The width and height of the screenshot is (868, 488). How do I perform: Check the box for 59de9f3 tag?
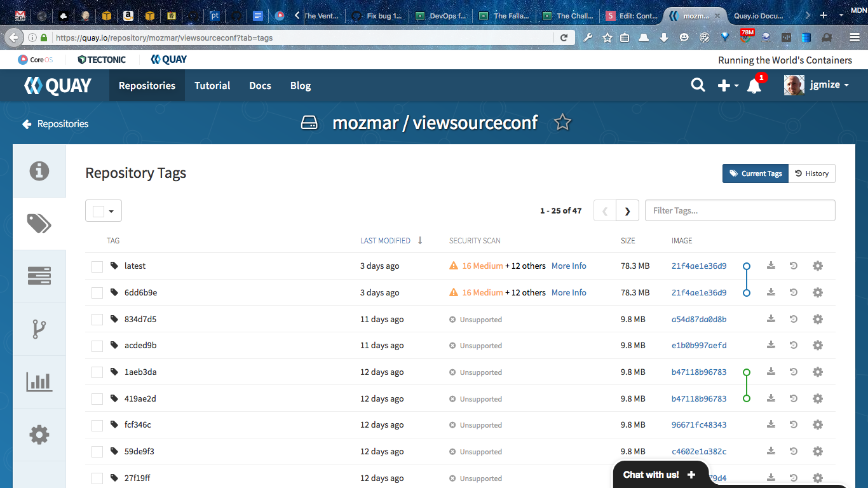pos(97,452)
